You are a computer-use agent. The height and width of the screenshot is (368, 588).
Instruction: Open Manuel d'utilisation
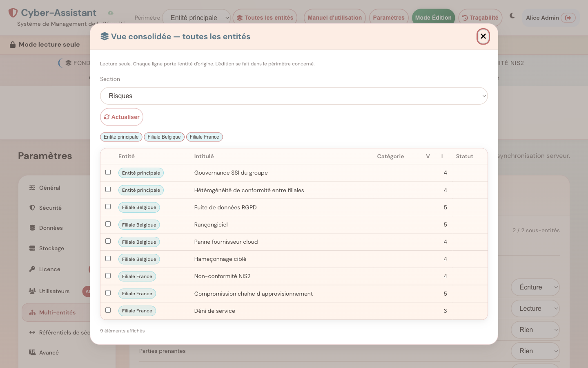pos(335,18)
